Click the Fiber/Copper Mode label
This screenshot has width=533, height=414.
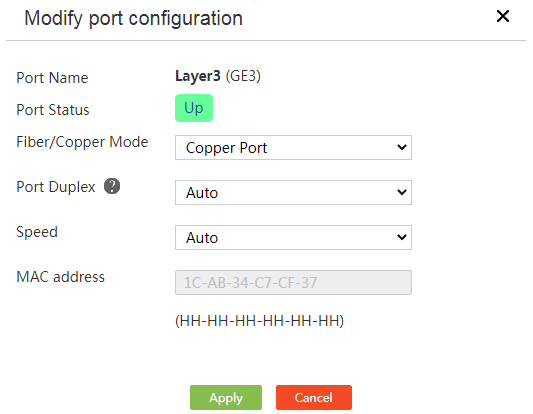(82, 142)
